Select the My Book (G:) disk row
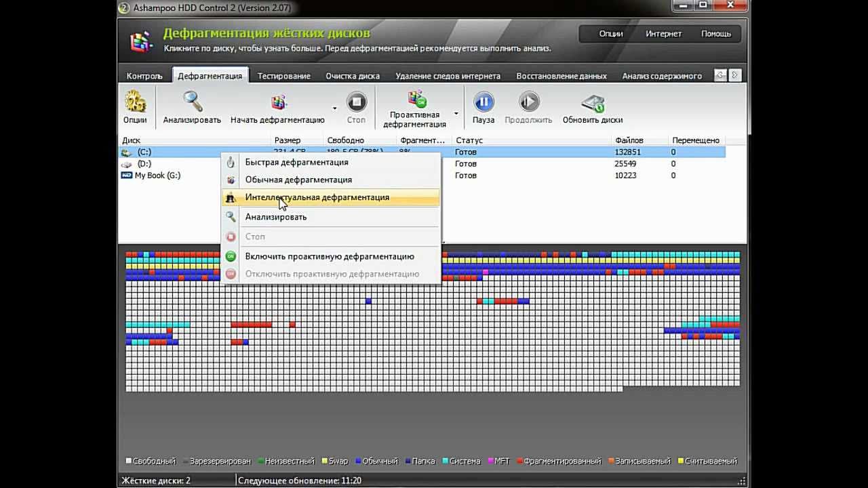This screenshot has width=868, height=488. point(422,176)
